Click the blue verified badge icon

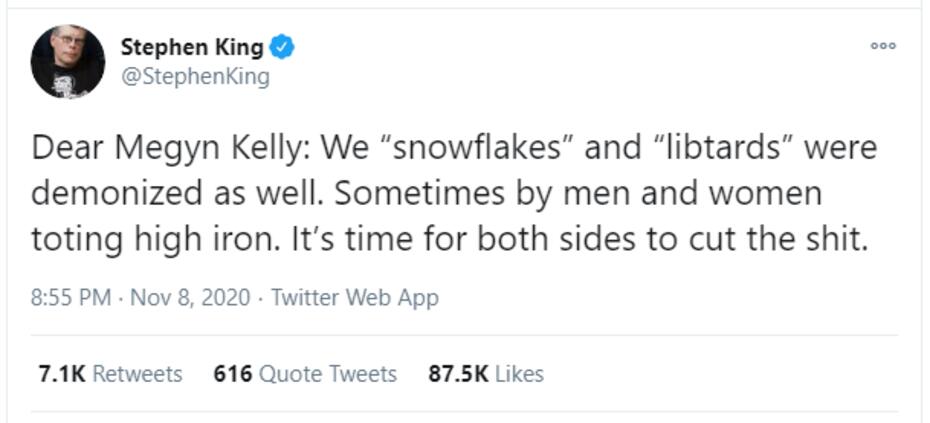click(283, 46)
